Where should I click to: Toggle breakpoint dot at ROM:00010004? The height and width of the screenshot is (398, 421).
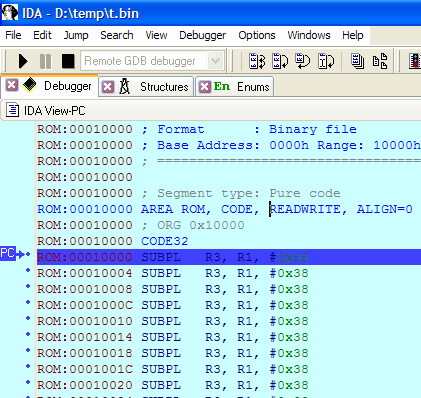point(28,270)
